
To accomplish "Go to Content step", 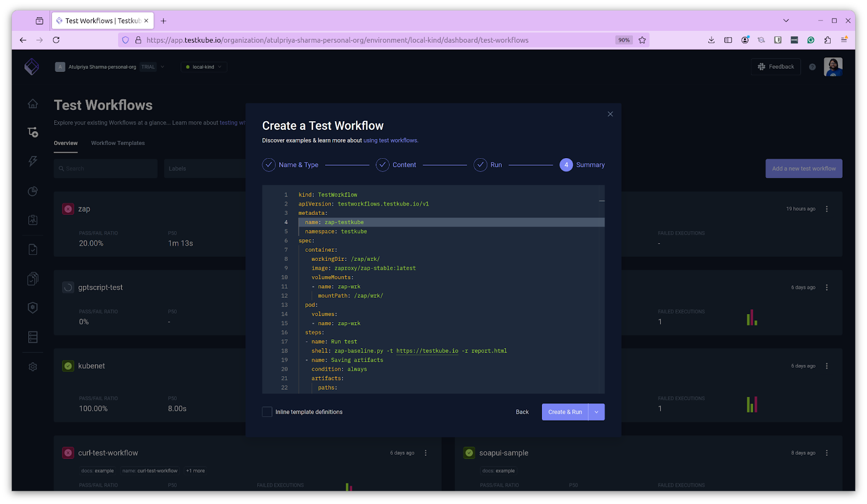I will point(396,165).
